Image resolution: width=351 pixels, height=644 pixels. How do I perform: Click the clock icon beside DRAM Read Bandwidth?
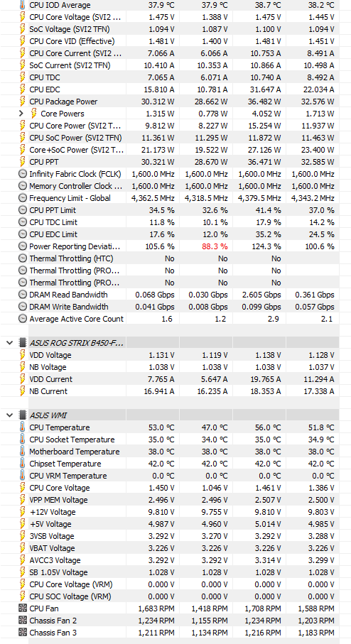click(23, 295)
